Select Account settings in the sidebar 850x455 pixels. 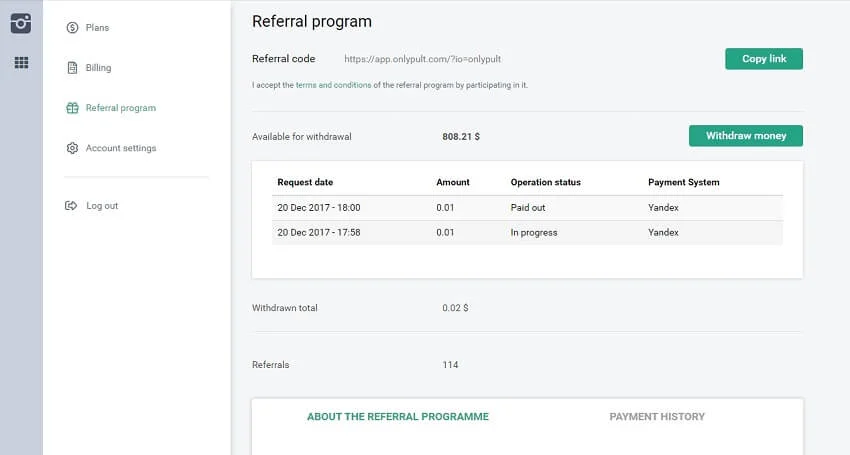tap(121, 148)
